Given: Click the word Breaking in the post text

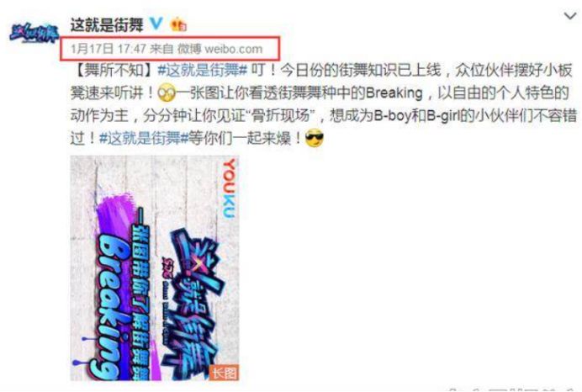Looking at the screenshot, I should coord(394,93).
